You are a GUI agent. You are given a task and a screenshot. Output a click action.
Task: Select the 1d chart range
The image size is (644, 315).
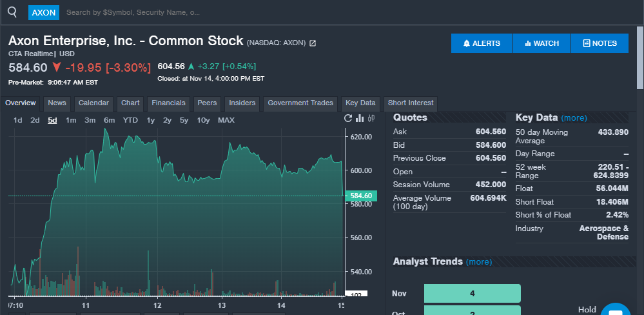click(17, 120)
